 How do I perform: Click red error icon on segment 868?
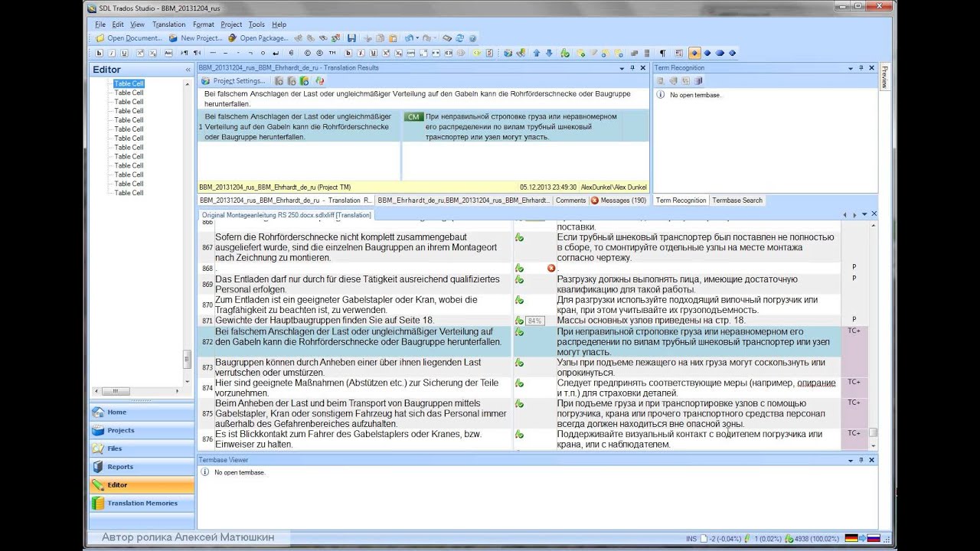click(551, 269)
